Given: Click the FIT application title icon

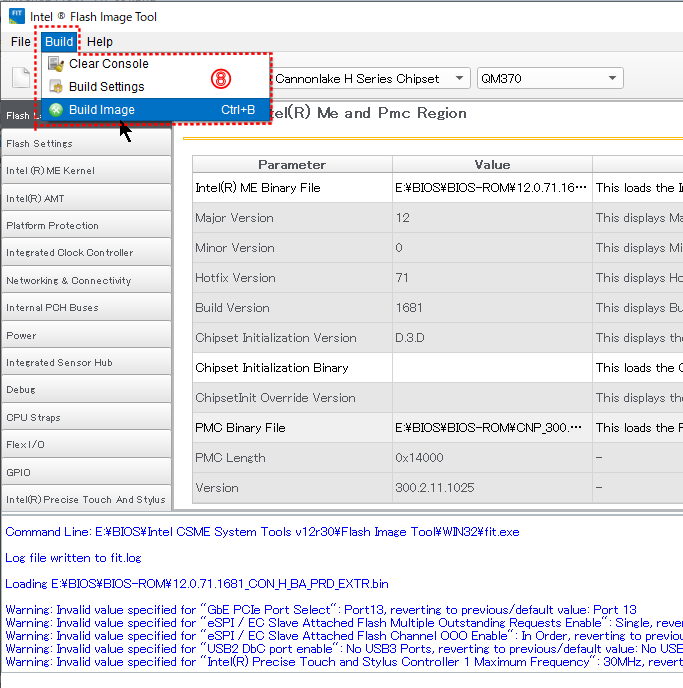Looking at the screenshot, I should pos(16,16).
